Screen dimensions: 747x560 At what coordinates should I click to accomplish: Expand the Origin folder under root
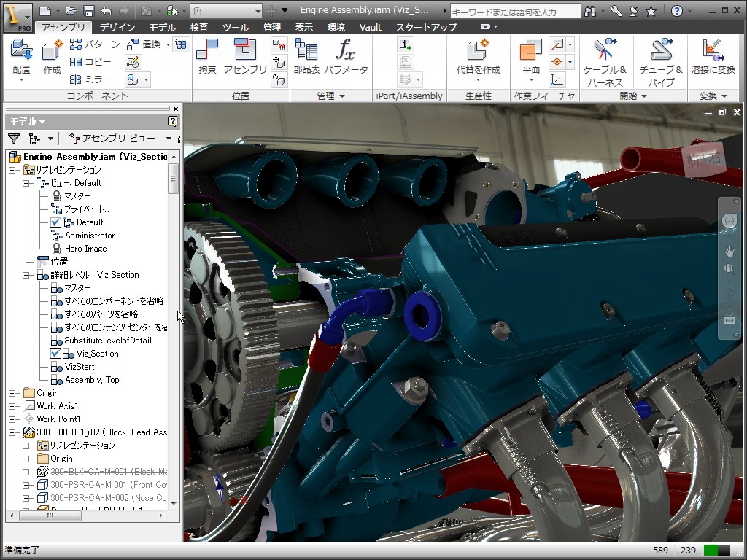[12, 393]
